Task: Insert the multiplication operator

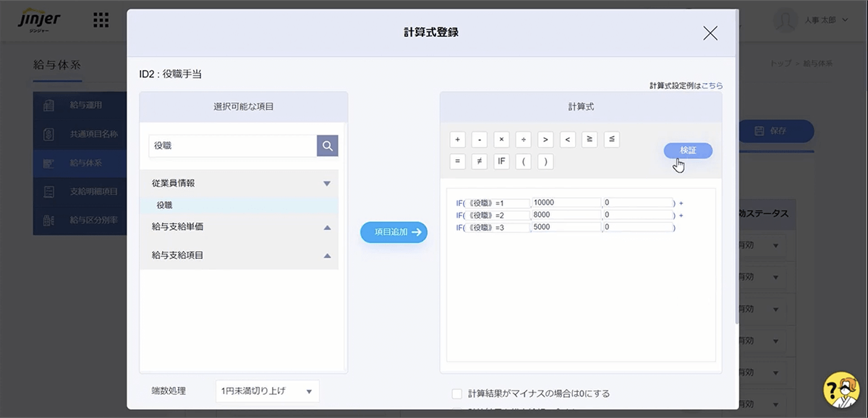Action: (x=501, y=140)
